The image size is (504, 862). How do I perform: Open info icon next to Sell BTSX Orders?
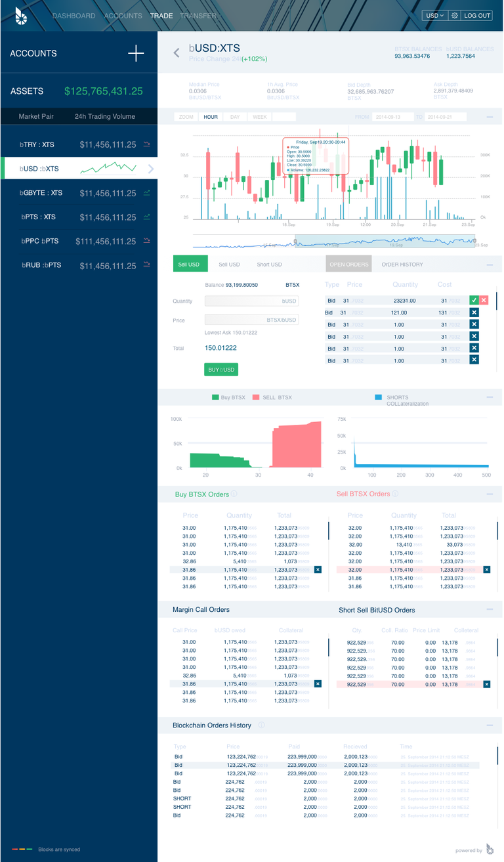(x=395, y=494)
